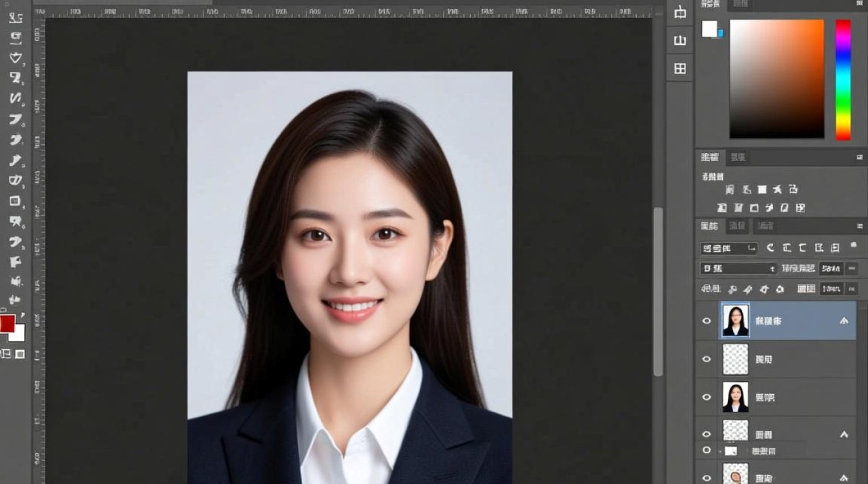Click first filter icon right of layer filter dropdown

(770, 248)
